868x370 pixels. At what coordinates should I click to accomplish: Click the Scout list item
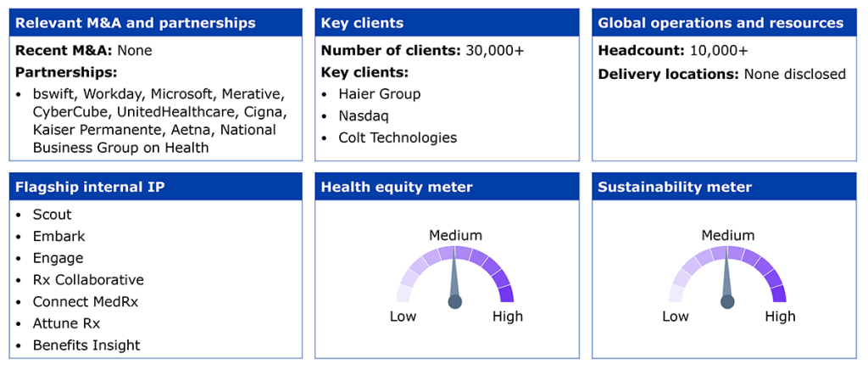[x=52, y=215]
